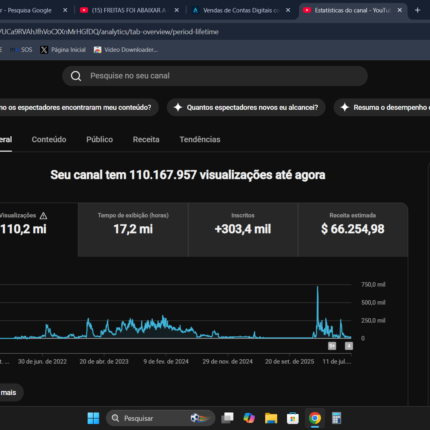Viewport: 430px width, 430px height.
Task: Select the Visualizações 110,2 mi metric card
Action: click(x=39, y=230)
